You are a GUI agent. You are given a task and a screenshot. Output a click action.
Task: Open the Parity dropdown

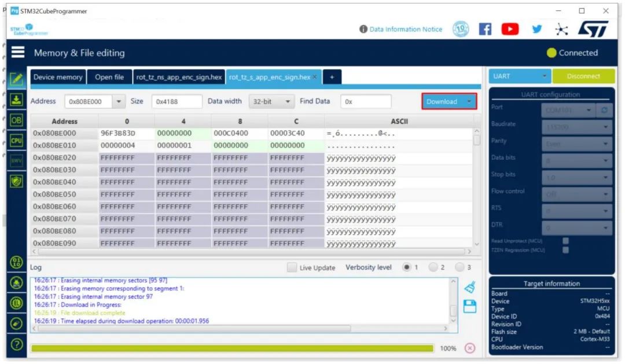[576, 144]
